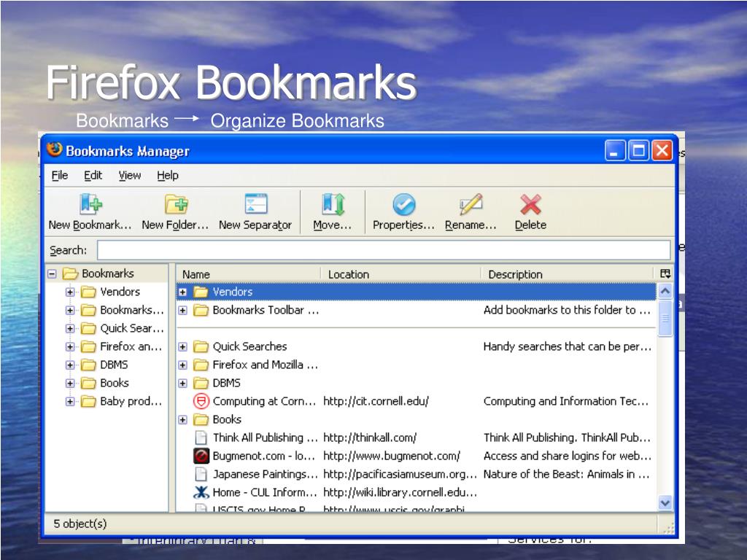
Task: Select the Bookmarks... folder in the left tree
Action: pyautogui.click(x=132, y=310)
